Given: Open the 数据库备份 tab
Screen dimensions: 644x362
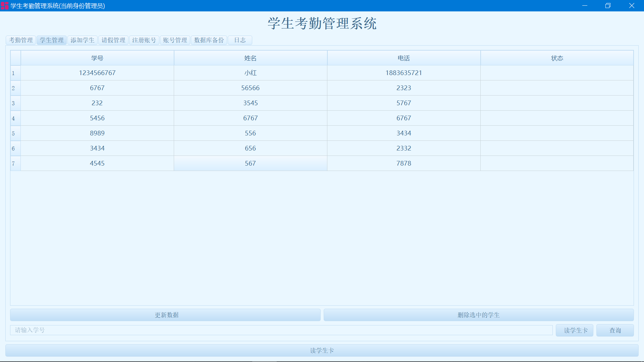Looking at the screenshot, I should pyautogui.click(x=209, y=40).
